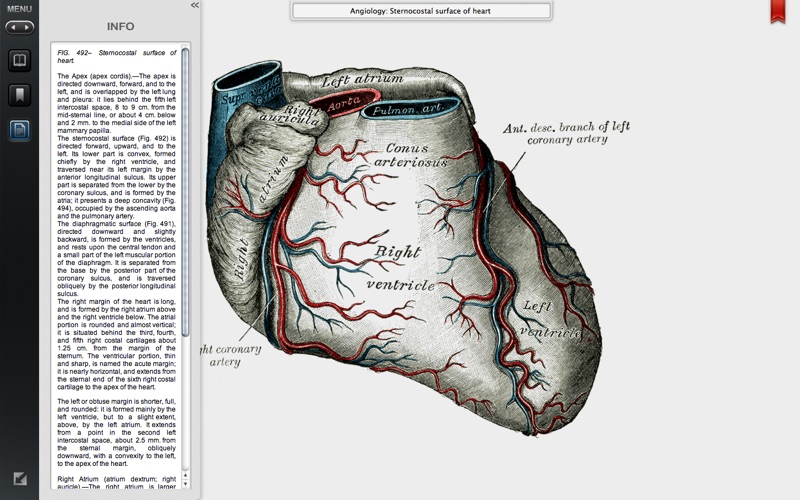Click the 'Conus arteriosus' label
800x500 pixels.
point(411,155)
